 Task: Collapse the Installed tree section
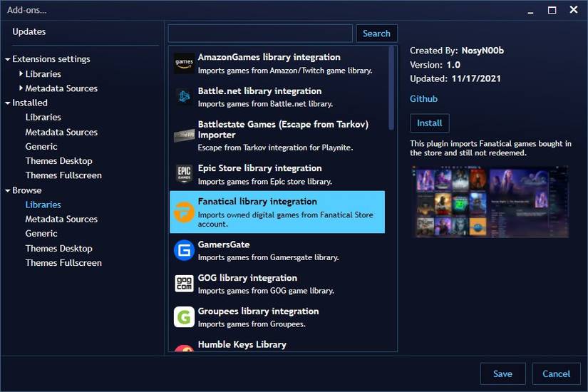8,103
